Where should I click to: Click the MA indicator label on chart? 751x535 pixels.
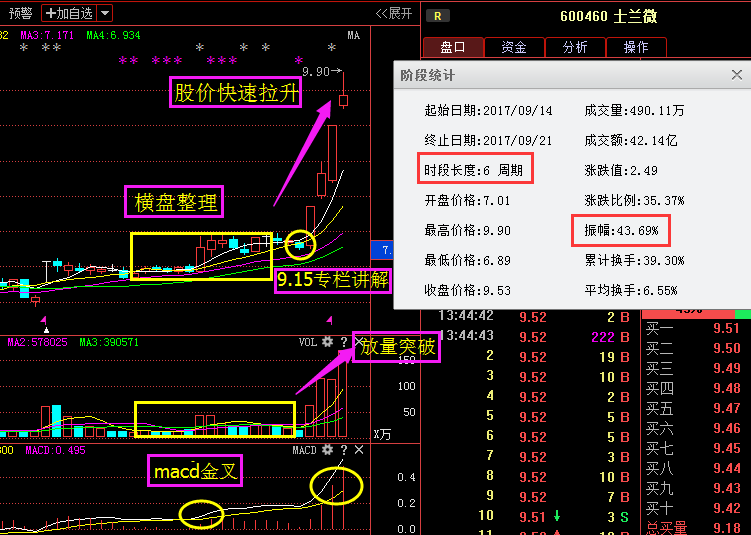coord(353,36)
